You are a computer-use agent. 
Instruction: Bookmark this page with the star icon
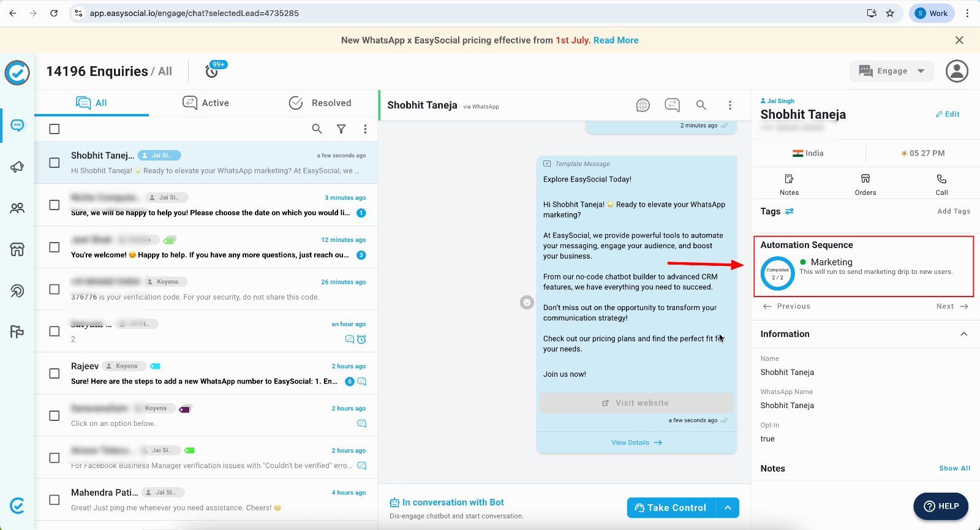(890, 13)
